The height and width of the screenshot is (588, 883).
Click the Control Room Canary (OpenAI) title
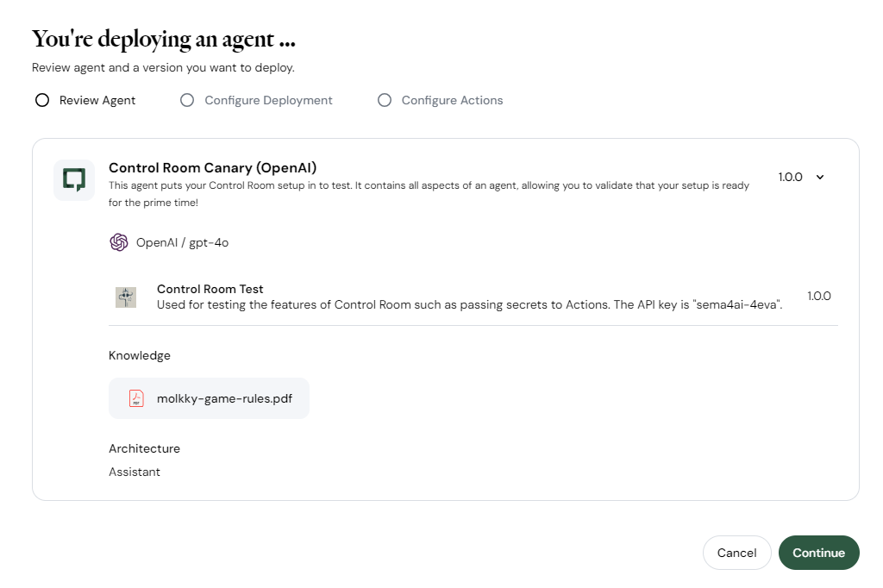click(213, 168)
